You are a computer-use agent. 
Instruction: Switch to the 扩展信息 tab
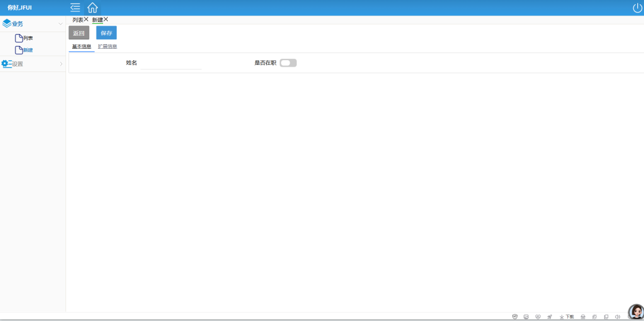coord(107,46)
